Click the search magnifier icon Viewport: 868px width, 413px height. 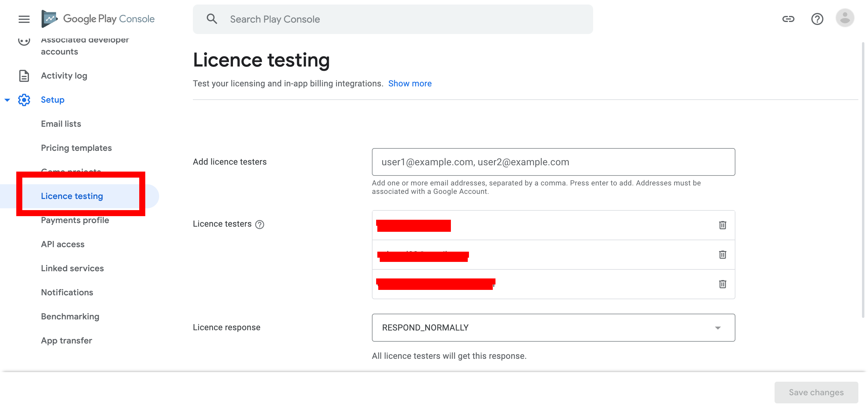212,19
